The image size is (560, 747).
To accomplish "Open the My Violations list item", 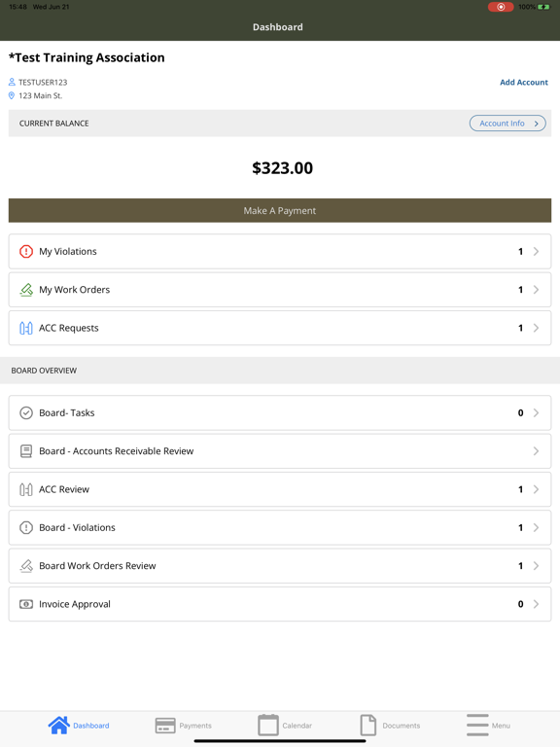I will (280, 251).
